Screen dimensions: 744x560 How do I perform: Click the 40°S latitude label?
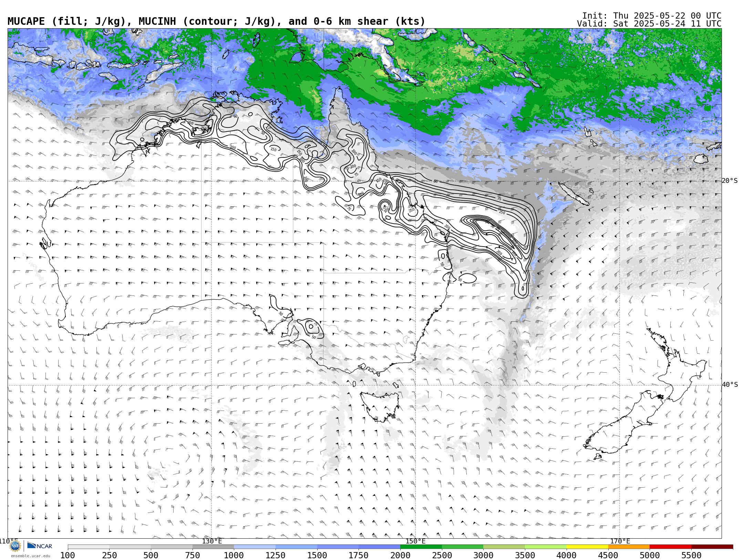pyautogui.click(x=730, y=385)
